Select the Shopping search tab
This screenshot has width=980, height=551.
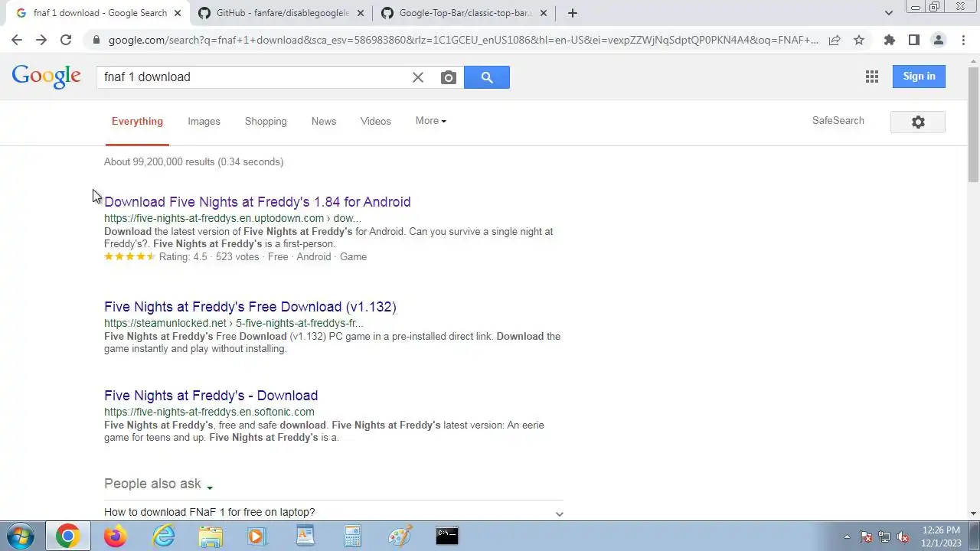266,121
